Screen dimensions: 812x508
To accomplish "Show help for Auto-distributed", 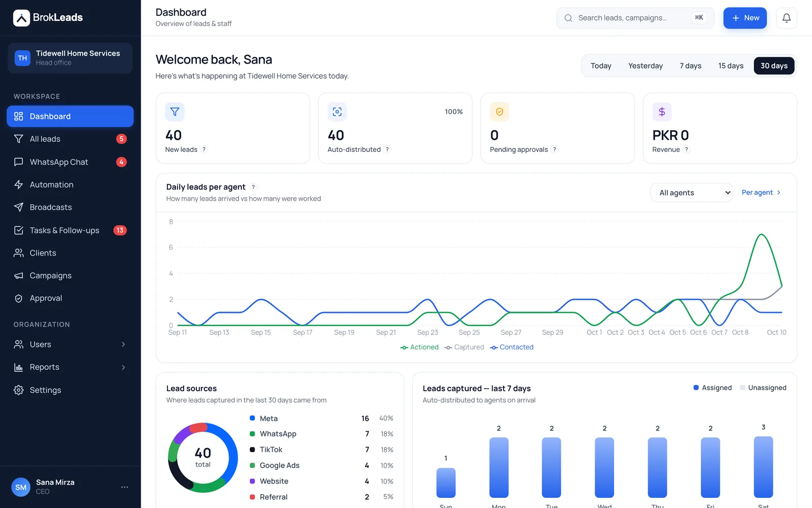I will point(387,149).
